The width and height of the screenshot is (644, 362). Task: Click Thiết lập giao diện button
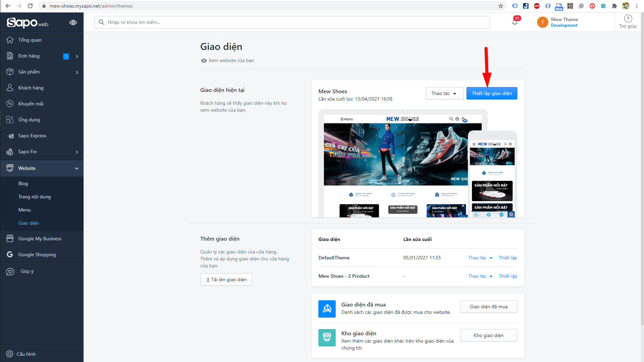(x=492, y=93)
